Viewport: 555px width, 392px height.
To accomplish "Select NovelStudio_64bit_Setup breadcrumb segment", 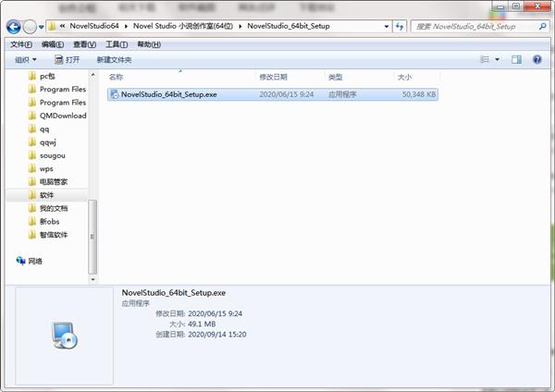I will 289,26.
